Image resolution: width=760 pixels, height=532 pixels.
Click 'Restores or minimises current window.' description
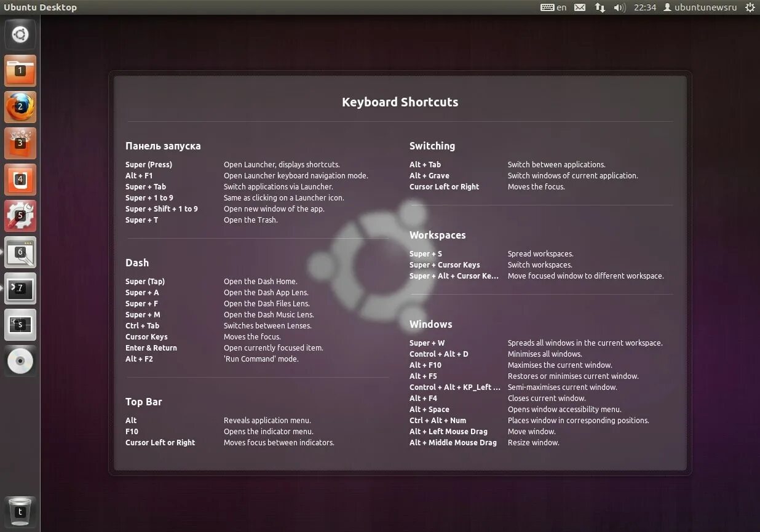(x=573, y=376)
